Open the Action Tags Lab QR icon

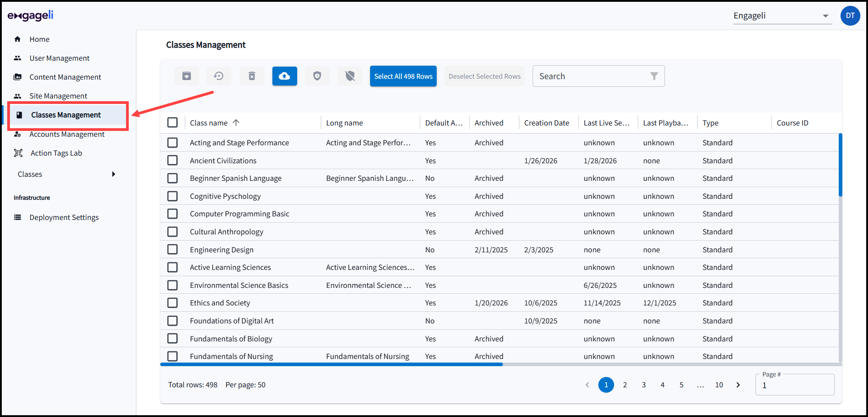pyautogui.click(x=18, y=153)
